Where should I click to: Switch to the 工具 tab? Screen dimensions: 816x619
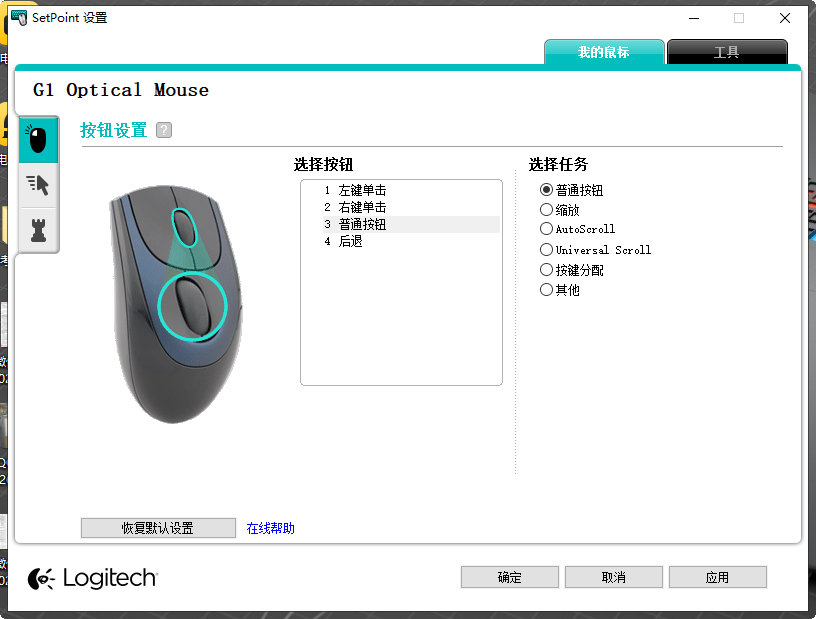[726, 52]
